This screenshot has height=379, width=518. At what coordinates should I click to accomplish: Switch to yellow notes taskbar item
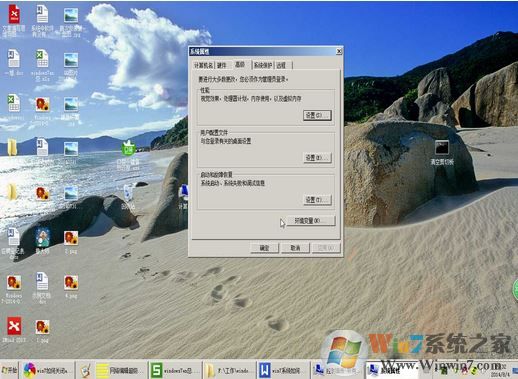[x=121, y=370]
